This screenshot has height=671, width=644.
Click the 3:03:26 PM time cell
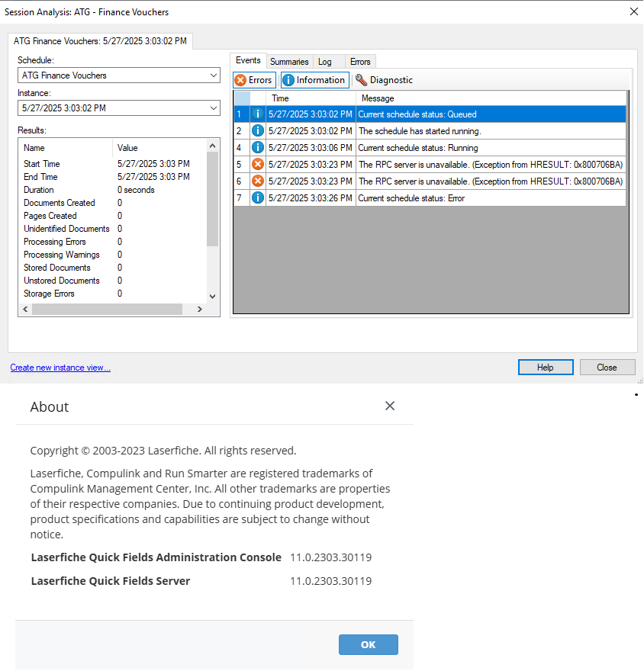click(x=311, y=197)
